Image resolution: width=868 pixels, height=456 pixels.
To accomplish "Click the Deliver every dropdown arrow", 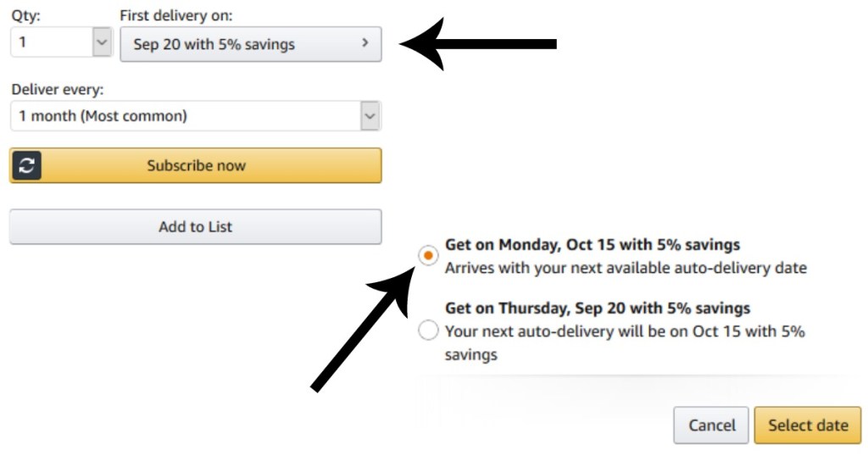I will coord(370,116).
